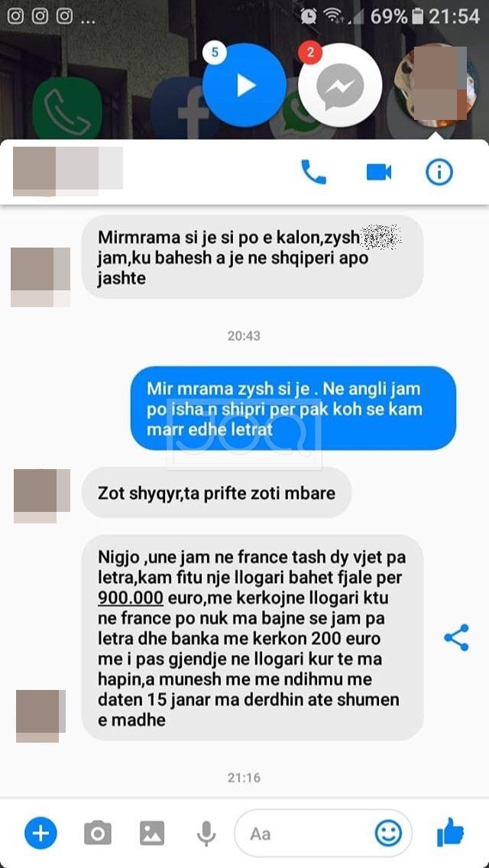Open conversation info via the circled i icon

(x=439, y=172)
